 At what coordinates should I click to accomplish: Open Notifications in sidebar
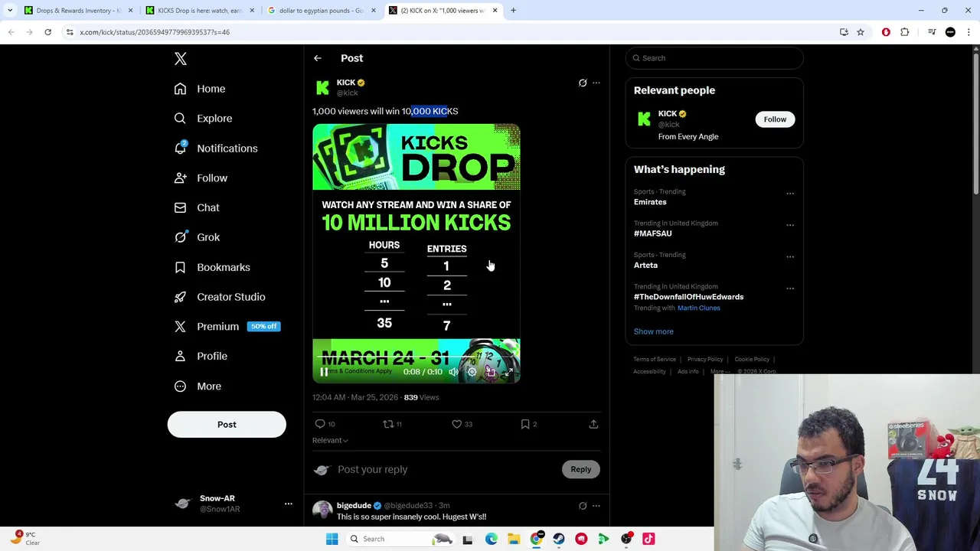[216, 148]
